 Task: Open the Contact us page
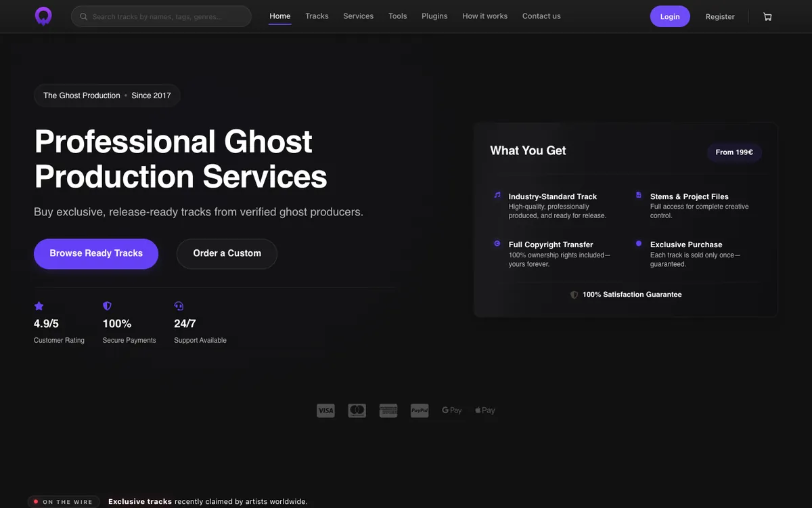(541, 16)
